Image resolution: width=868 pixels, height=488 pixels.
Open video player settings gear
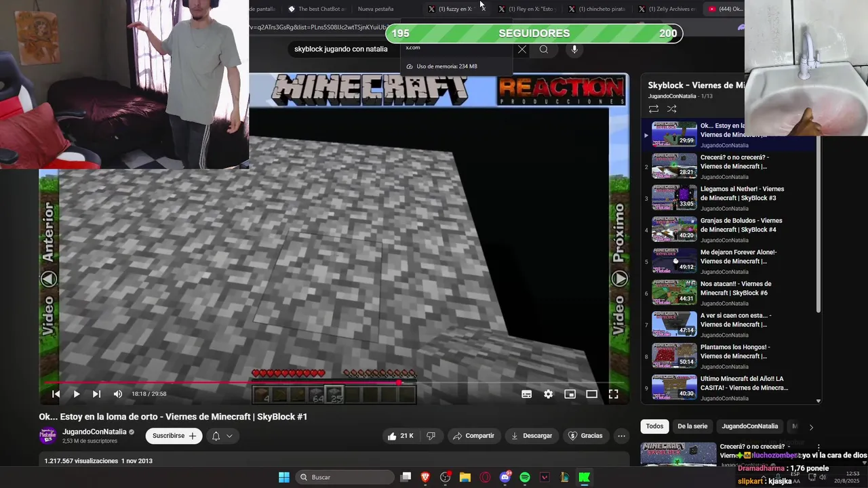(x=548, y=394)
